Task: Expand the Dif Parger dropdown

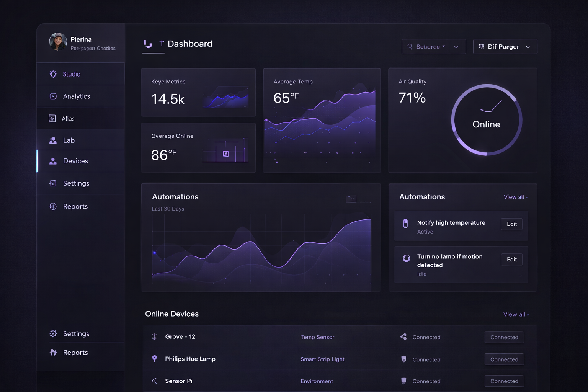Action: click(505, 47)
